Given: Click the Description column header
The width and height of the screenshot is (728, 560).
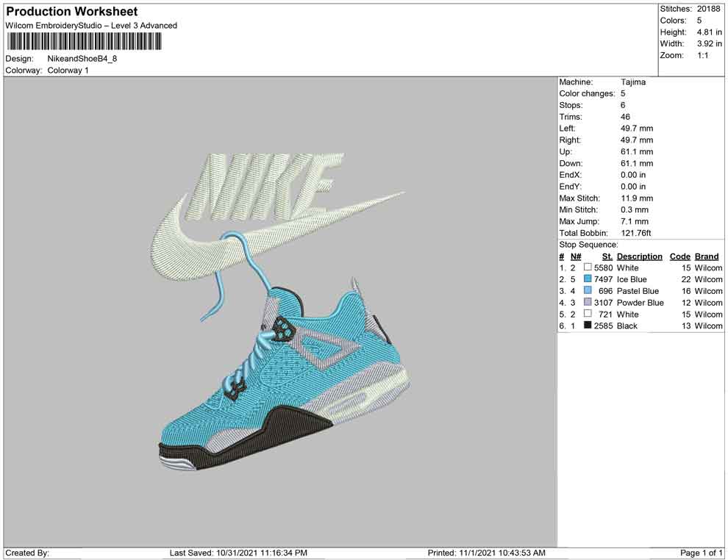Looking at the screenshot, I should 639,256.
